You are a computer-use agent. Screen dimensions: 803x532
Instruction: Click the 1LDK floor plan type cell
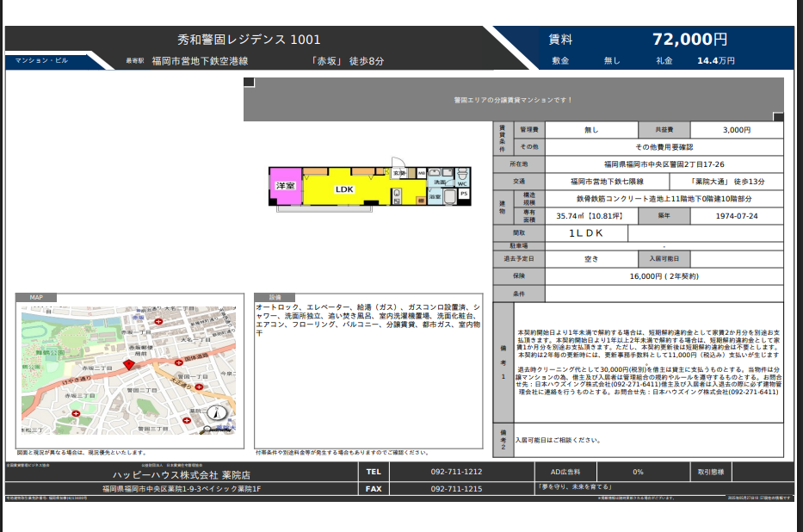point(585,233)
